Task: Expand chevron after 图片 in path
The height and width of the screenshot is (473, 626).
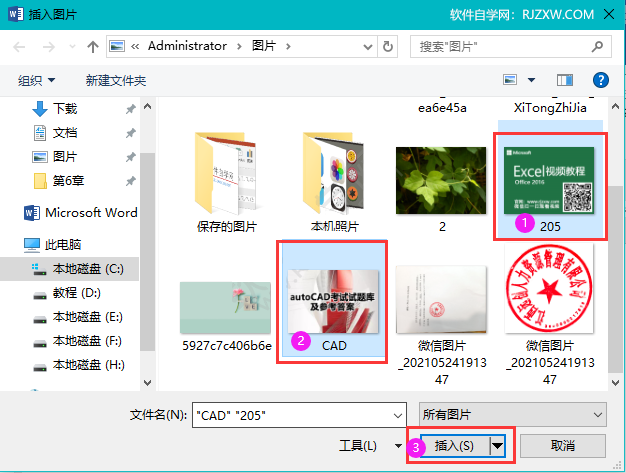Action: (288, 47)
